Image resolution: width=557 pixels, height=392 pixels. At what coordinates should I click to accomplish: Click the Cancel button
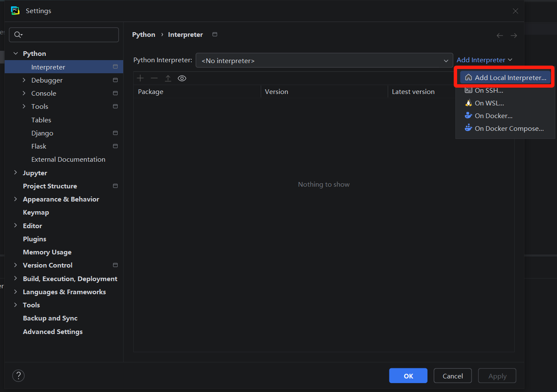click(452, 376)
